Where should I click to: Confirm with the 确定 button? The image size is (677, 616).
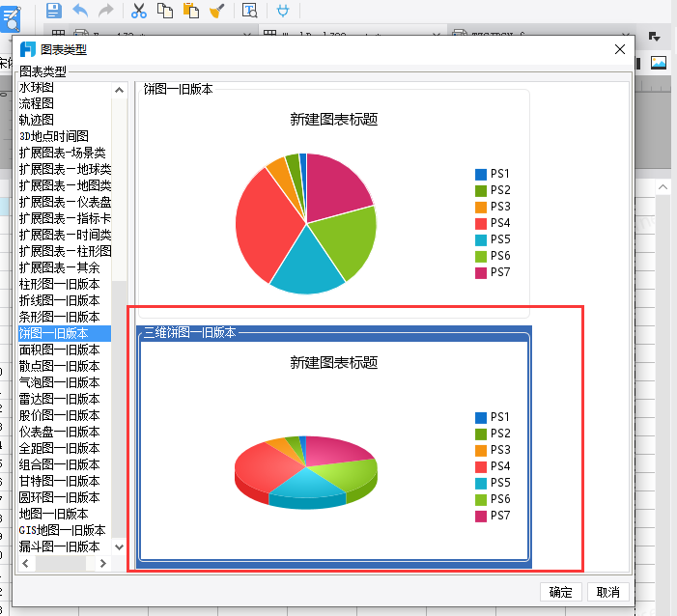click(x=560, y=592)
